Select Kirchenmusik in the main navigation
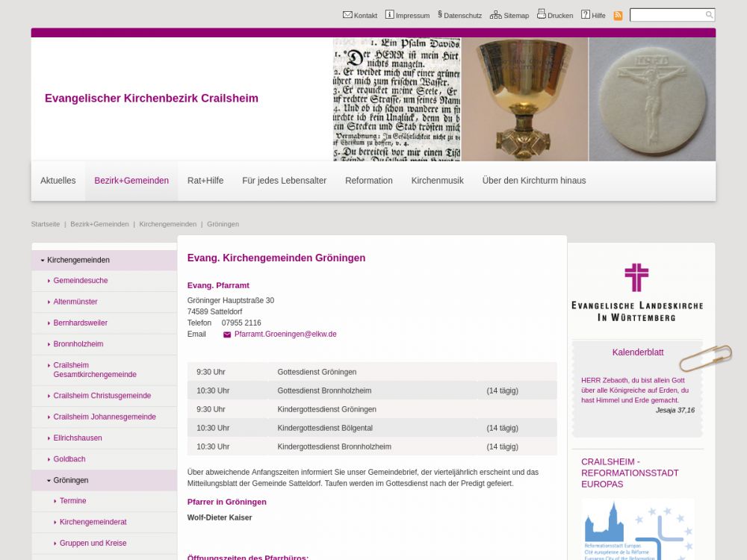The height and width of the screenshot is (560, 747). tap(437, 181)
